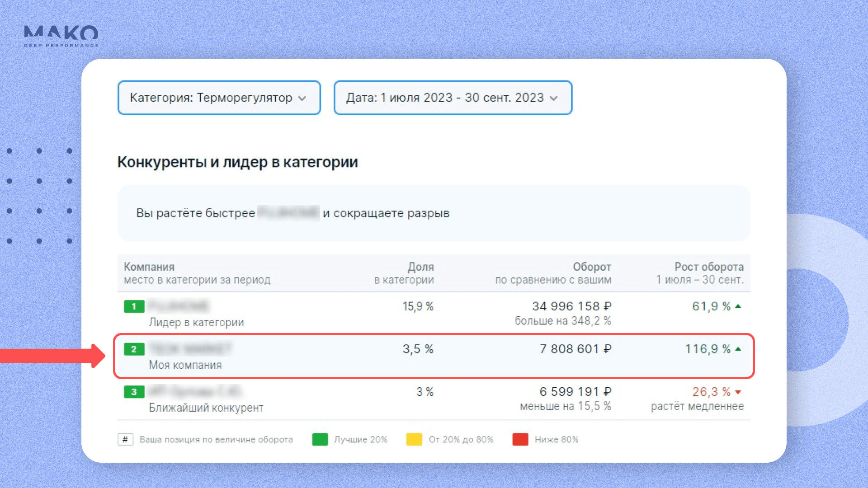
Task: Click the Ближайший конкурент label
Action: [206, 408]
